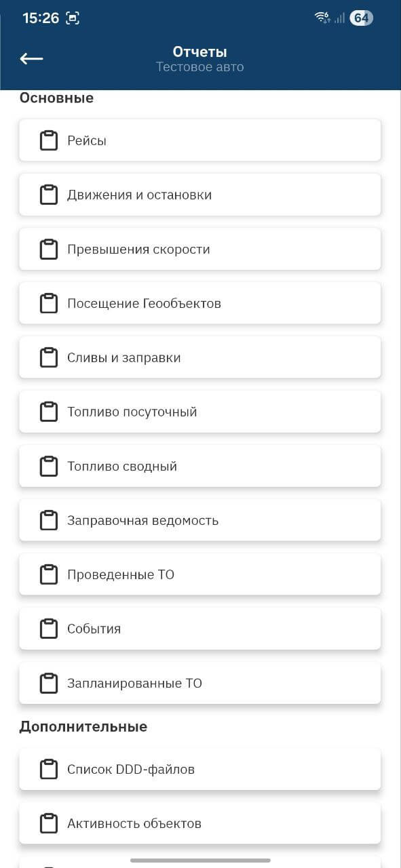Tap the clipboard icon next to Активность объектов
Image resolution: width=401 pixels, height=868 pixels.
click(x=48, y=823)
